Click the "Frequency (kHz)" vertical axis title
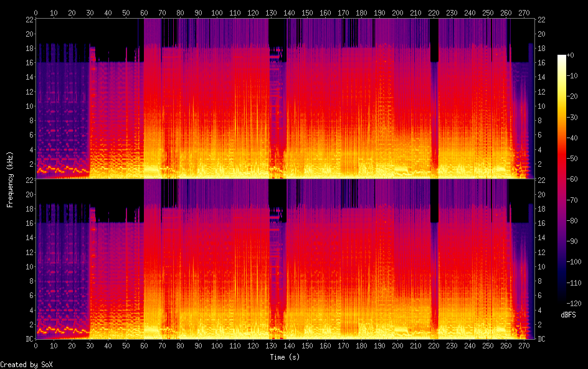 point(10,179)
